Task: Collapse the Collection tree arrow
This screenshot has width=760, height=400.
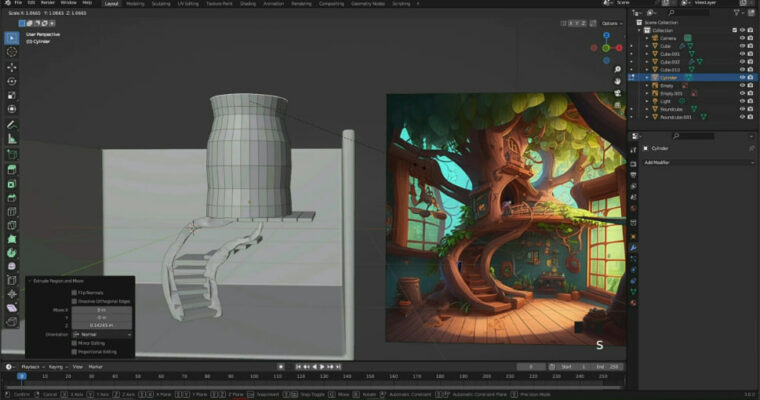Action: coord(639,30)
